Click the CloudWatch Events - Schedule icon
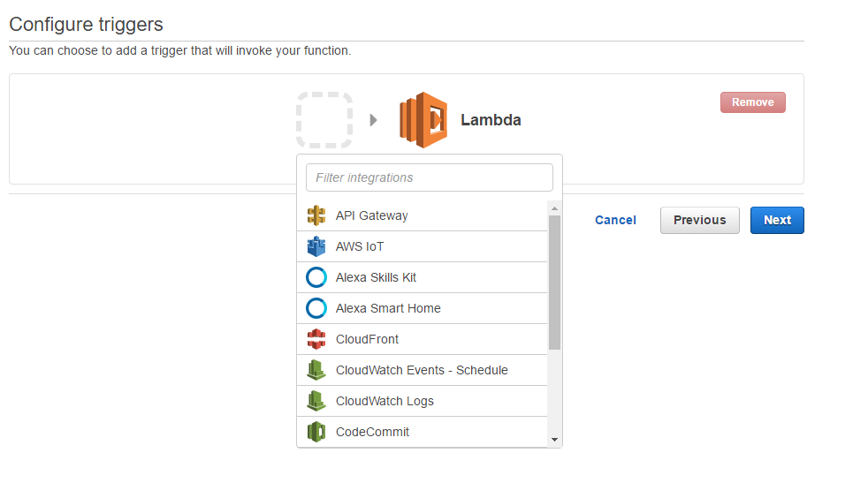The height and width of the screenshot is (483, 868). coord(316,370)
